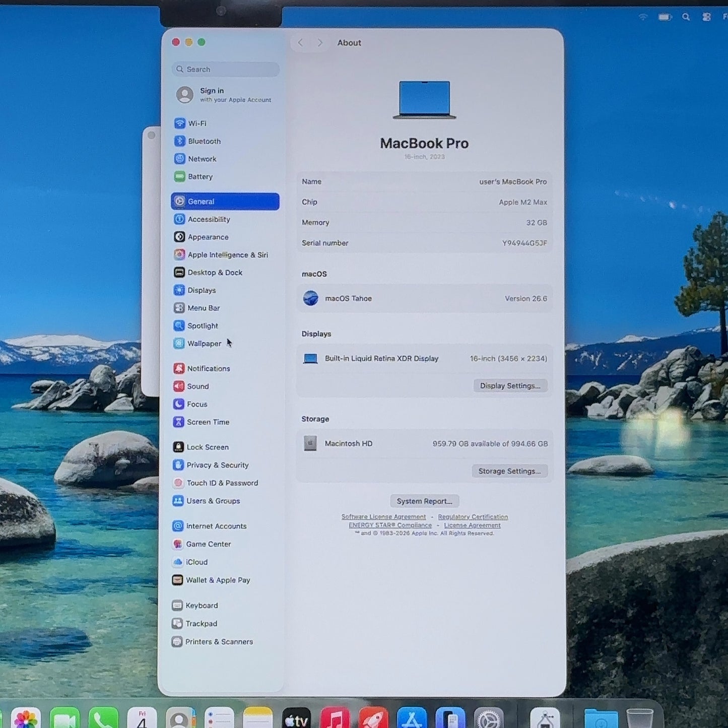The width and height of the screenshot is (728, 728).
Task: Open the ENERGY STAR® Compliance link
Action: 390,525
